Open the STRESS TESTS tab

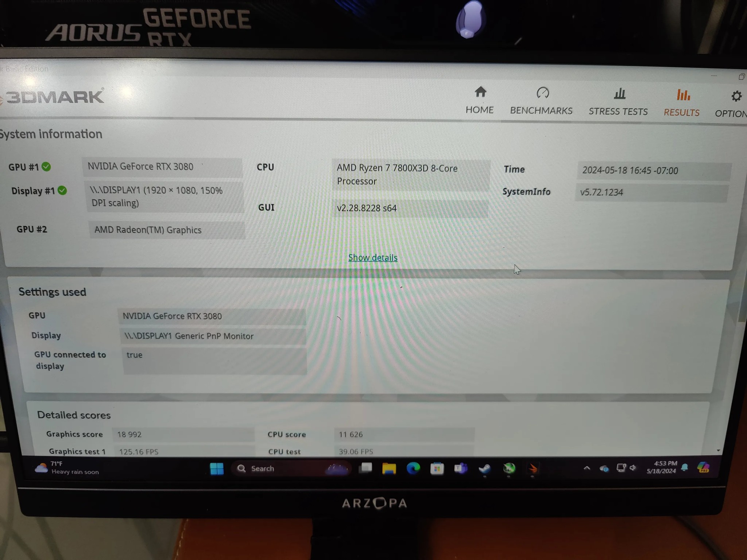point(618,102)
